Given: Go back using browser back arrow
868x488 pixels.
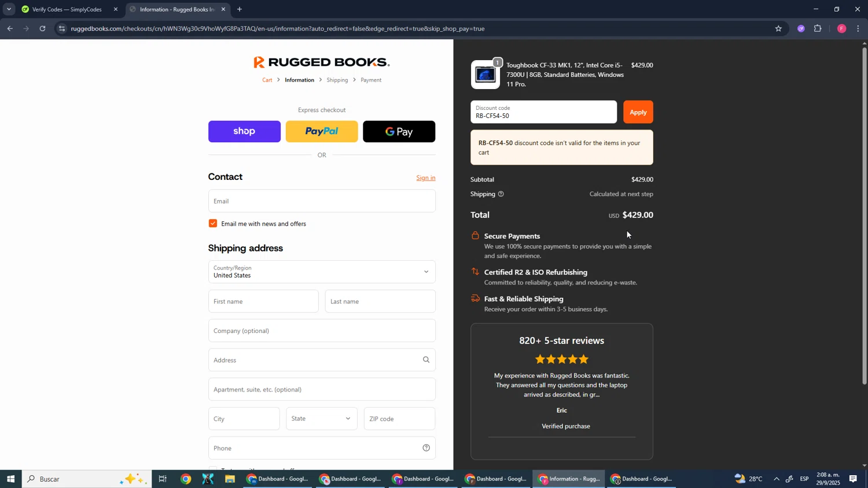Looking at the screenshot, I should click(x=10, y=28).
